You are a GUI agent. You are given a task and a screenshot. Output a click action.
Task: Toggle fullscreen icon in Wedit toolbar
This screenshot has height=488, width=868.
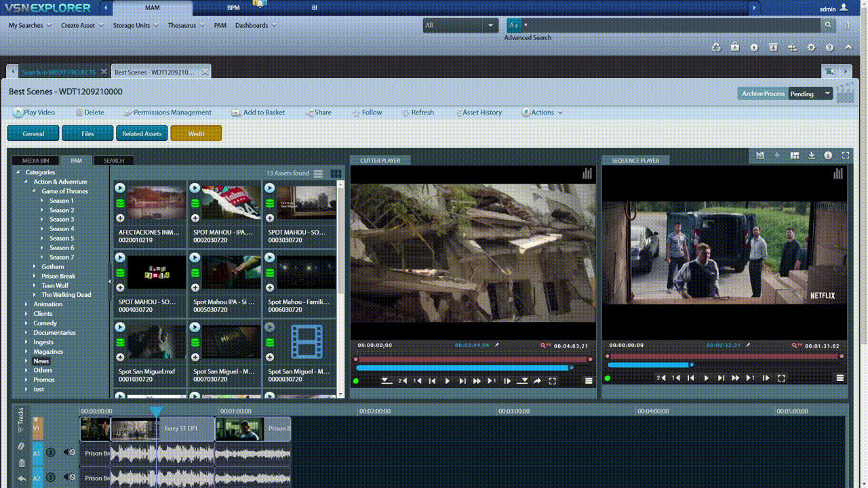point(846,155)
